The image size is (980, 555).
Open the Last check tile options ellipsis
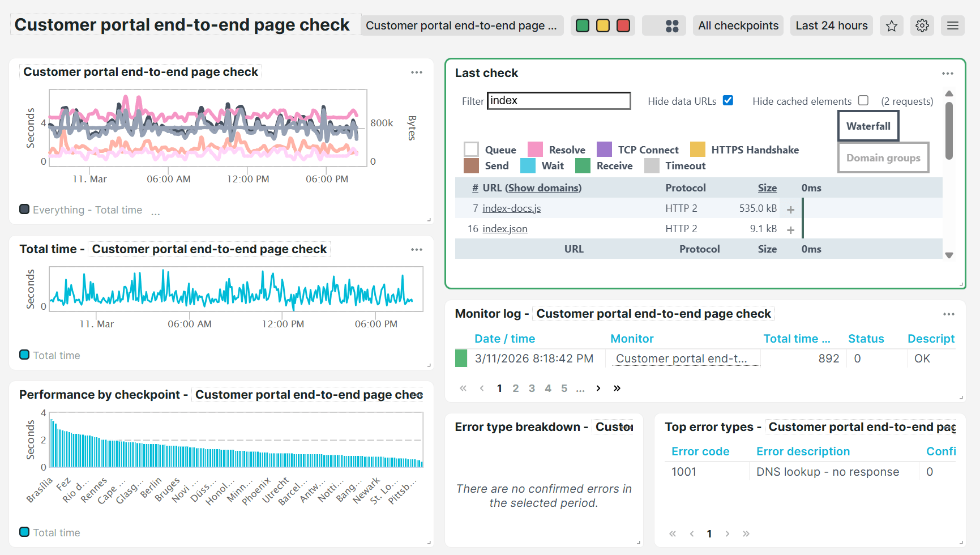tap(948, 73)
